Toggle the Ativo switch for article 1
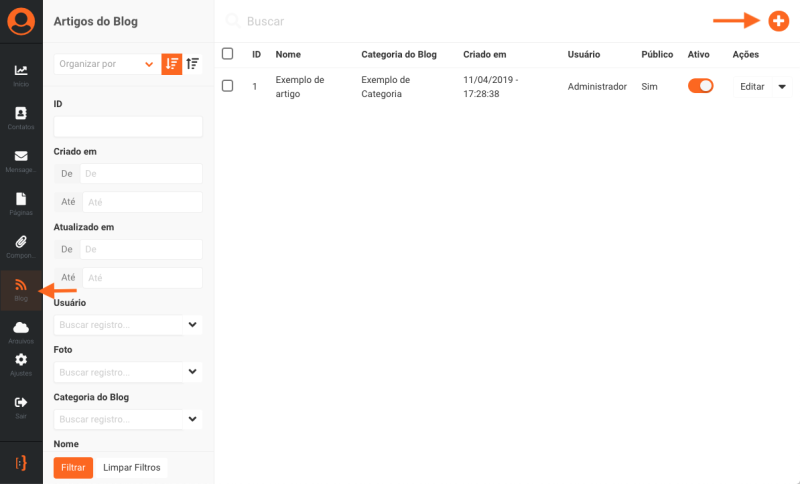Viewport: 800px width, 484px height. [700, 86]
